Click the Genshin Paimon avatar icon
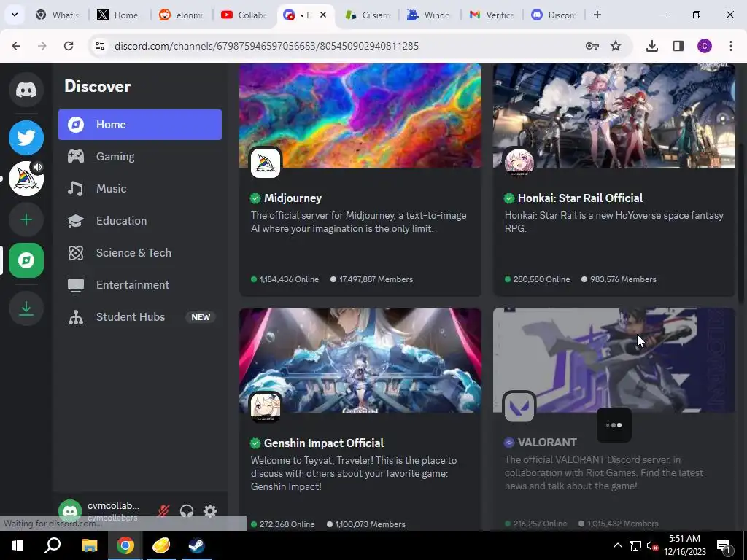The width and height of the screenshot is (747, 560). coord(266,407)
